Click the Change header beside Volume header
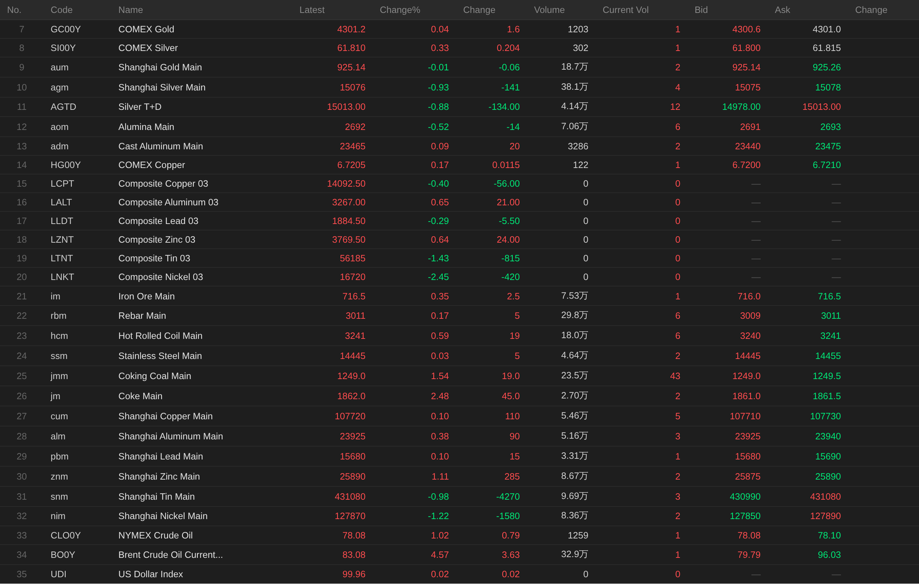 (479, 10)
